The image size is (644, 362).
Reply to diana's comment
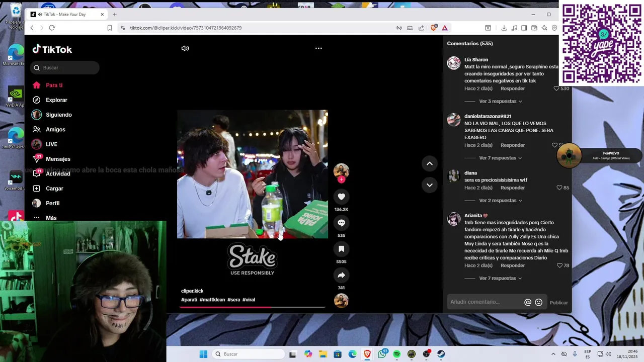513,188
